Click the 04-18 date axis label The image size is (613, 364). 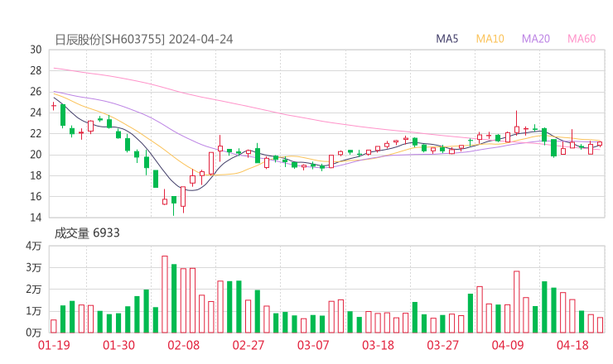click(x=572, y=345)
